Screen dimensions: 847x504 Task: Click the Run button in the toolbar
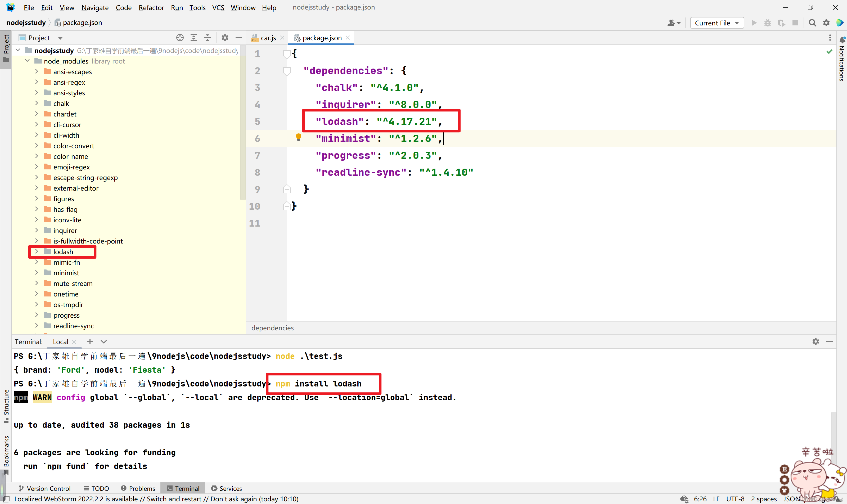coord(754,23)
